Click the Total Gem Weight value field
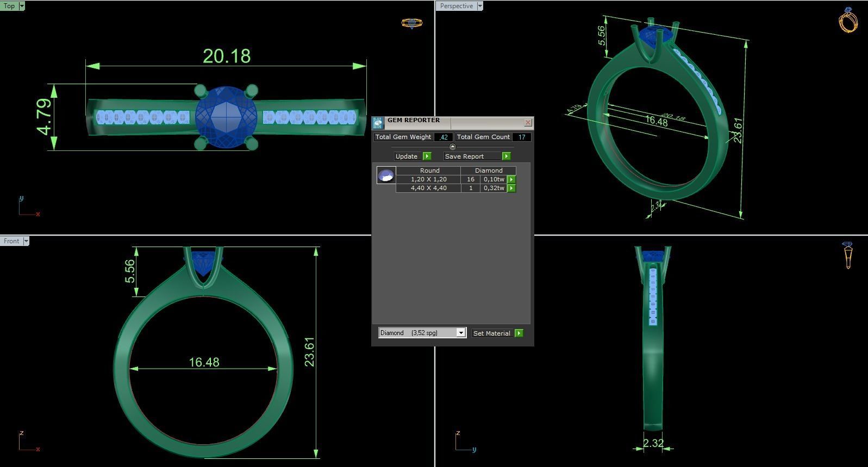The image size is (868, 467). click(x=444, y=137)
